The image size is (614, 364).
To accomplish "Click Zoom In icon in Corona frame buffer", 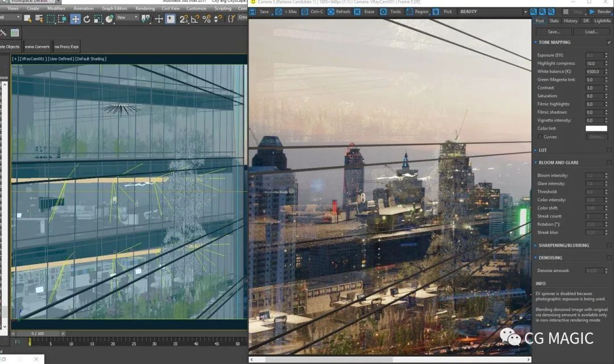I will click(x=533, y=12).
